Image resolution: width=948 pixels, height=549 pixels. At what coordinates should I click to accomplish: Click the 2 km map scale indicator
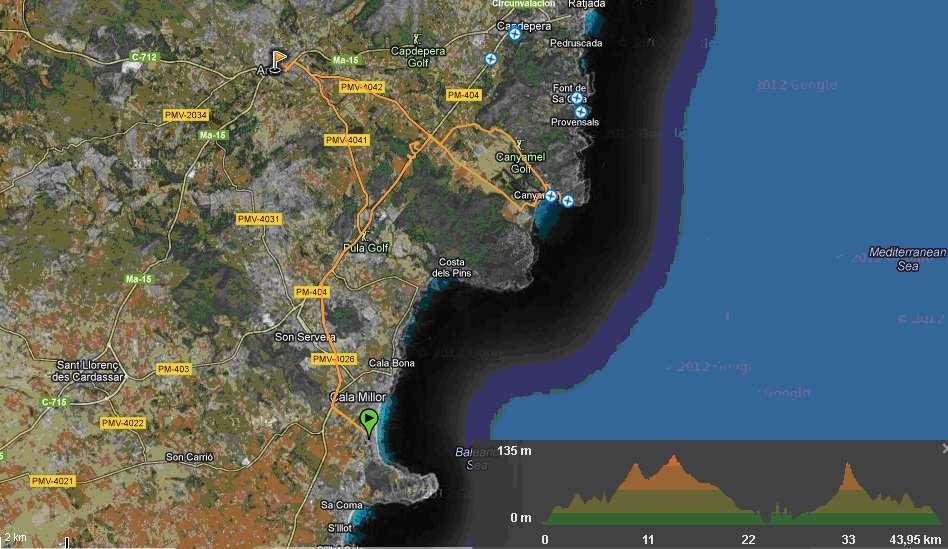(16, 538)
